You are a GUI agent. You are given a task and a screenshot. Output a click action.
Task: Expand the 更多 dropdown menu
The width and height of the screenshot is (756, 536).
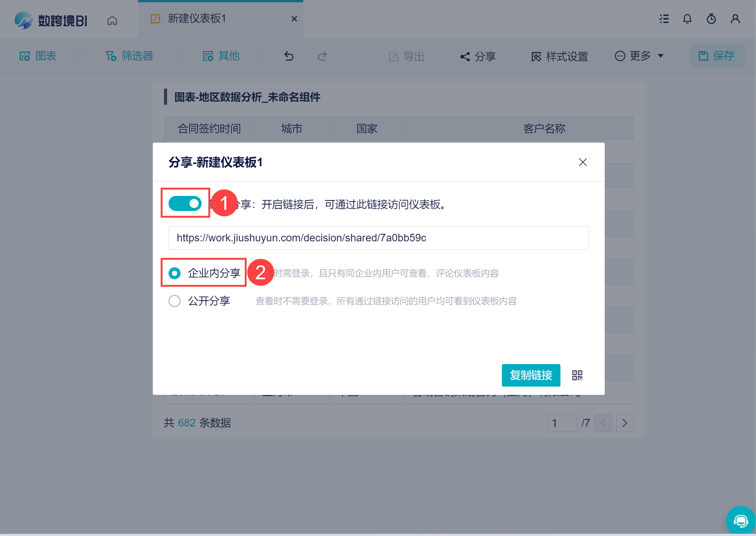(639, 56)
